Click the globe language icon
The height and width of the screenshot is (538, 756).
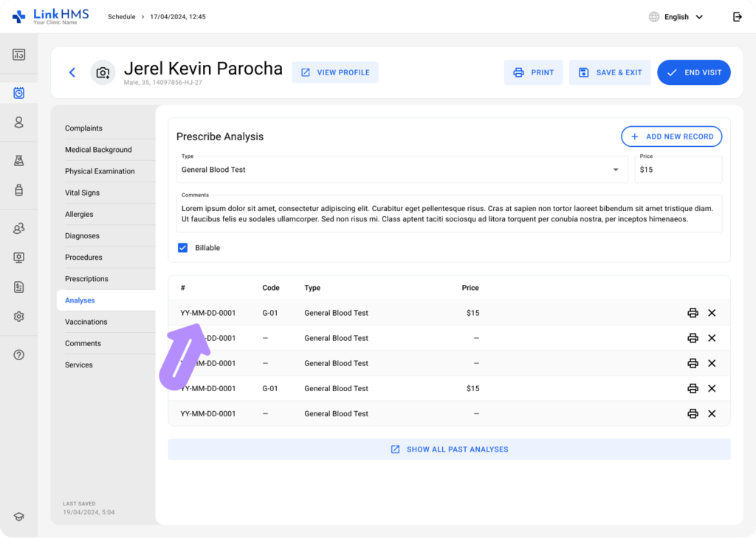(x=654, y=17)
